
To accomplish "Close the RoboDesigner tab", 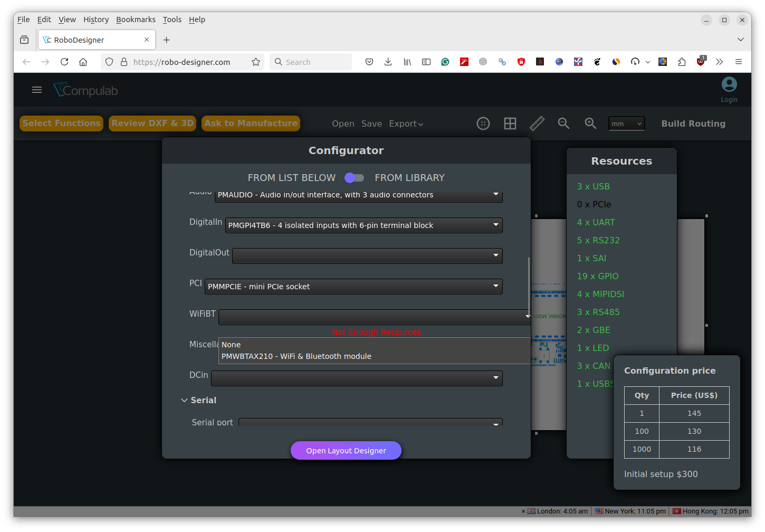I will (147, 40).
